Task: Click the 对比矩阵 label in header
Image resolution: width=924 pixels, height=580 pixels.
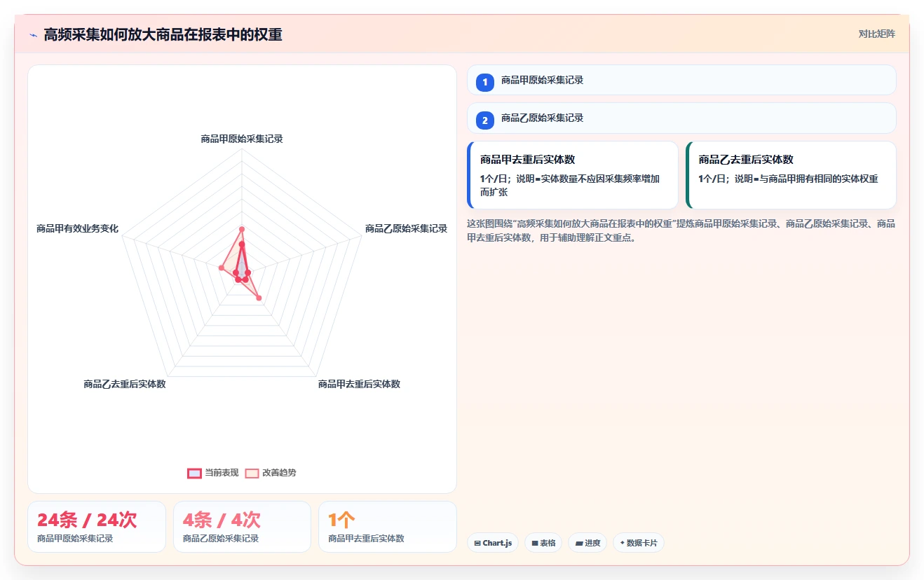Action: coord(876,34)
